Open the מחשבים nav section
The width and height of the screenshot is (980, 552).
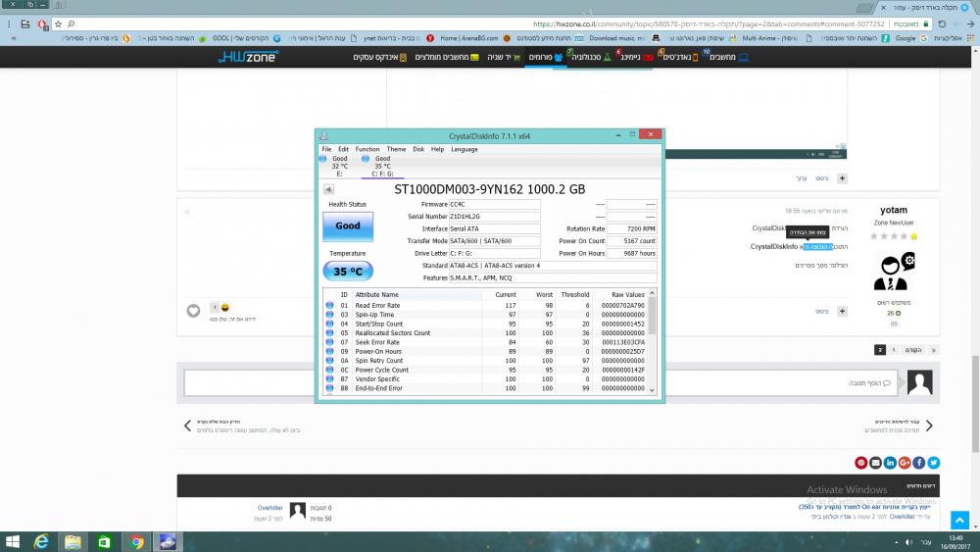tap(727, 57)
